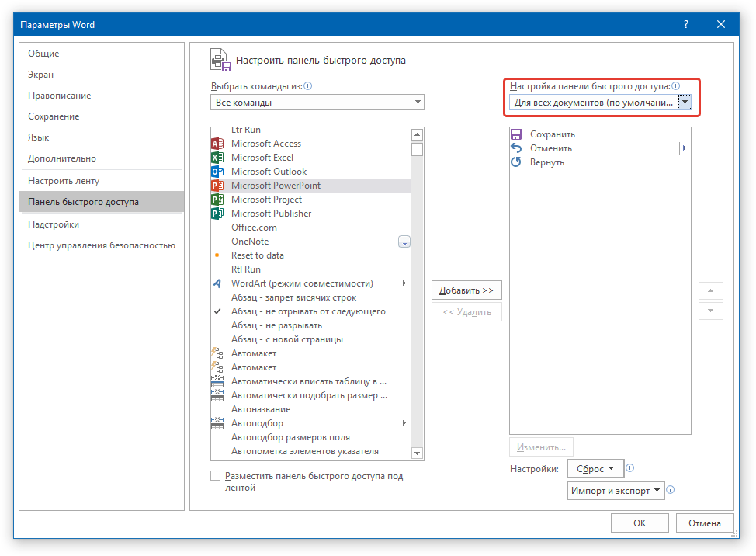Click info icon beside Импорт и экспорт
Screen dimensions: 756x556
[670, 490]
